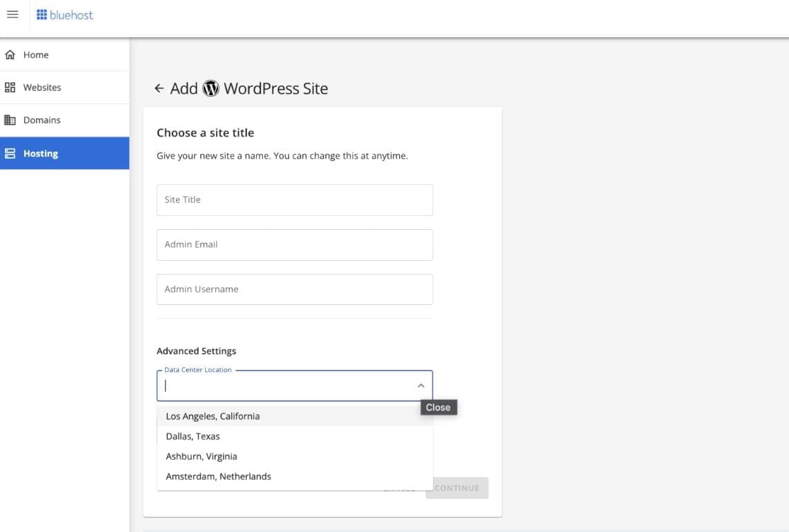Navigate to Websites from the sidebar

coord(41,87)
